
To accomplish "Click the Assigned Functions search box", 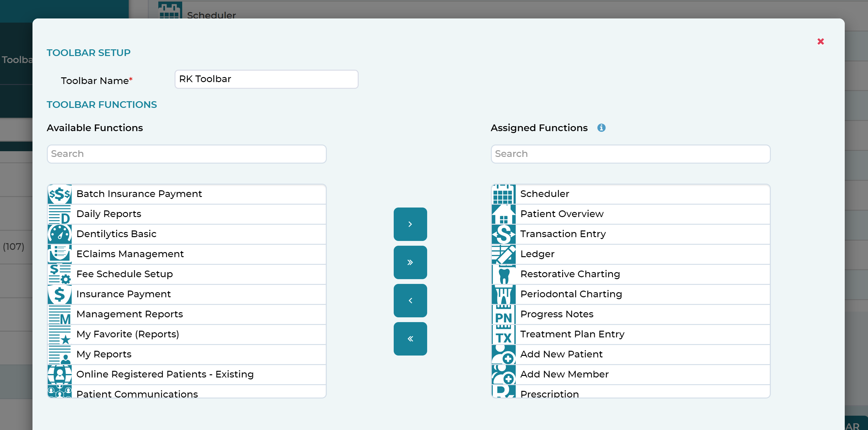I will (x=630, y=154).
